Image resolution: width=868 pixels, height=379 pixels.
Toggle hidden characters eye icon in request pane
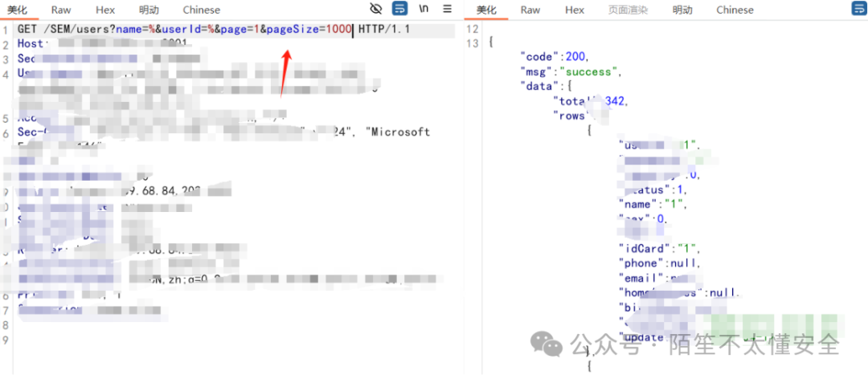click(376, 8)
